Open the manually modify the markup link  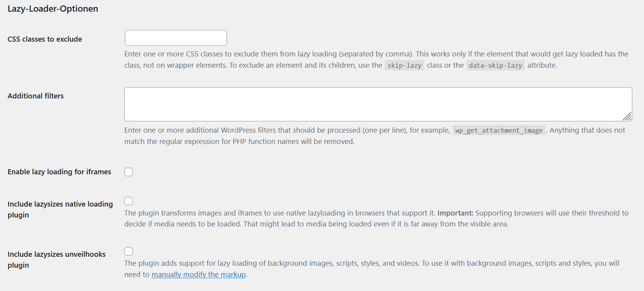[x=199, y=275]
